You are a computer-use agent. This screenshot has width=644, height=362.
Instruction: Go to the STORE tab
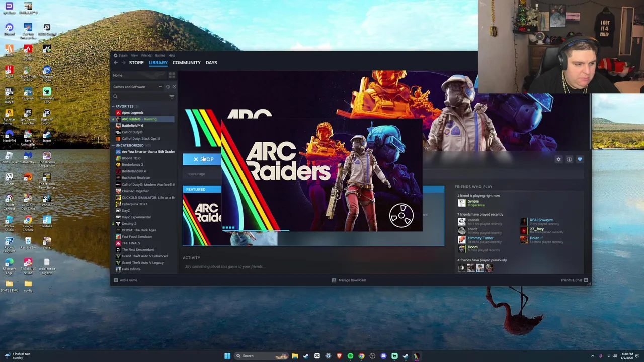[136, 63]
